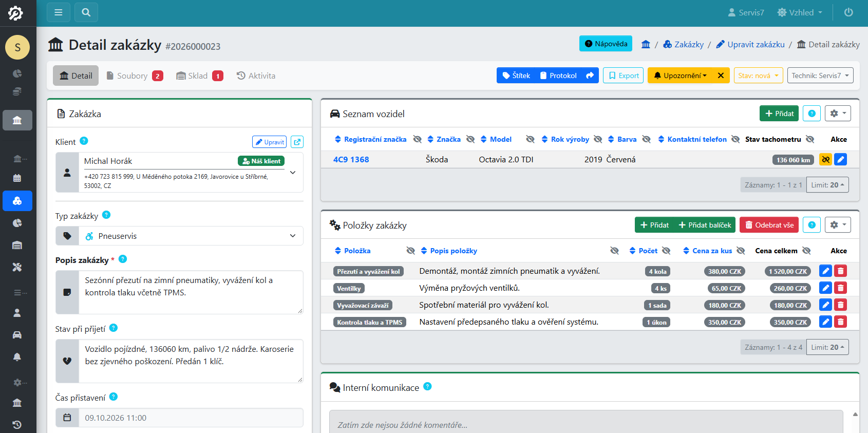Image resolution: width=868 pixels, height=433 pixels.
Task: Click the share arrow next to Protokol
Action: tap(590, 76)
